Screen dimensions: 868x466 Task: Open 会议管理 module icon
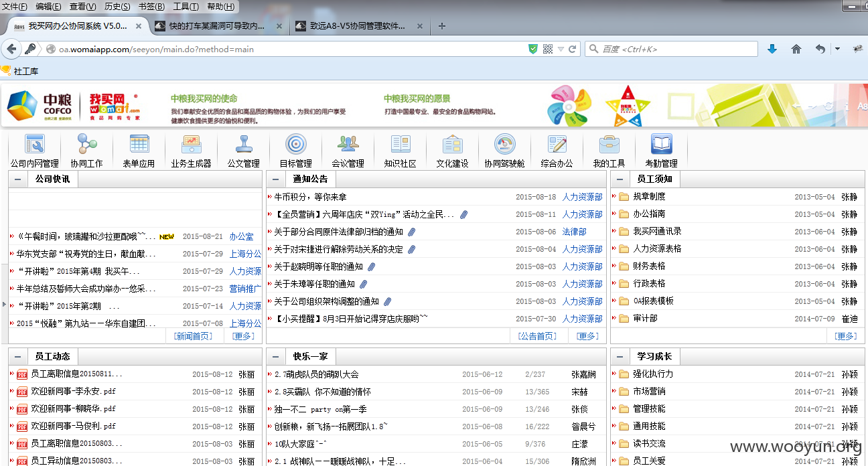[348, 145]
